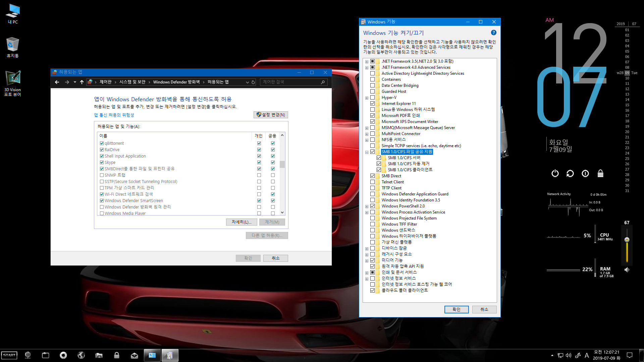Screen dimensions: 644x362
Task: Show hidden tray icons arrow
Action: pos(552,355)
